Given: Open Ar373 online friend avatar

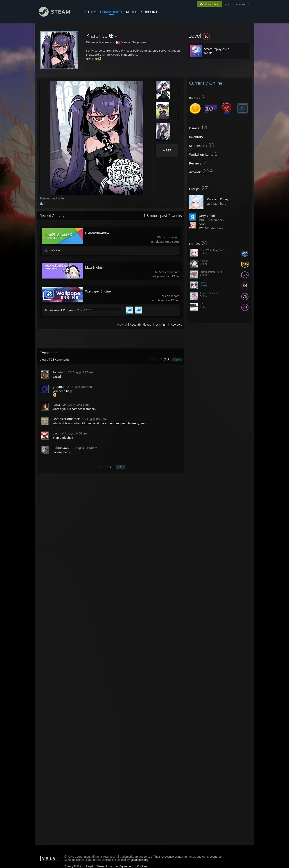Looking at the screenshot, I should tap(194, 285).
